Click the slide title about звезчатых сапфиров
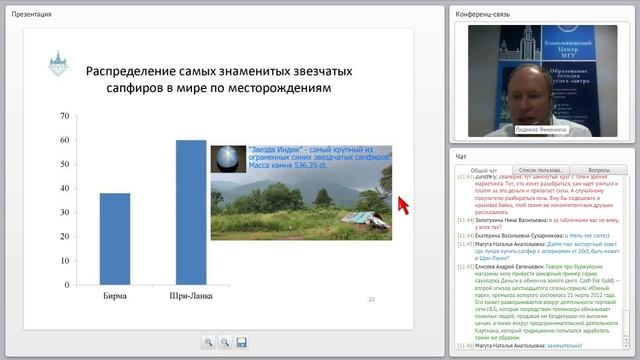Viewport: 640px width, 360px height. 219,79
